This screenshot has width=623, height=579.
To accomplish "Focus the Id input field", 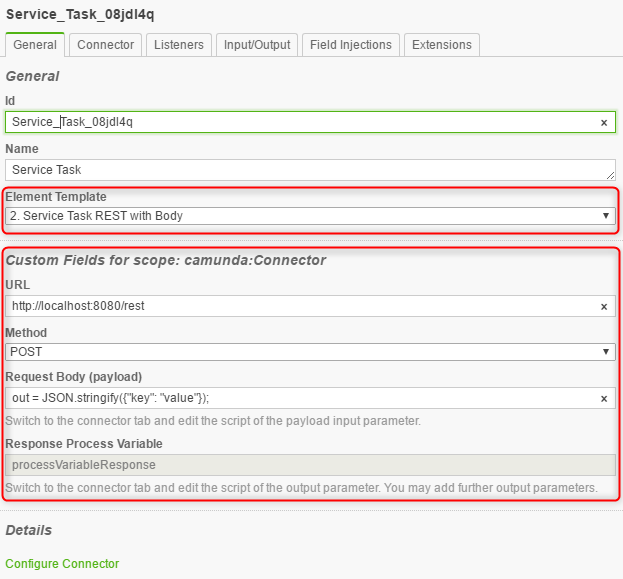I will pyautogui.click(x=300, y=123).
